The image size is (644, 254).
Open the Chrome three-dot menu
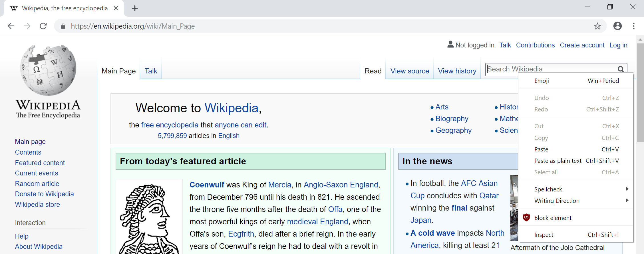634,26
